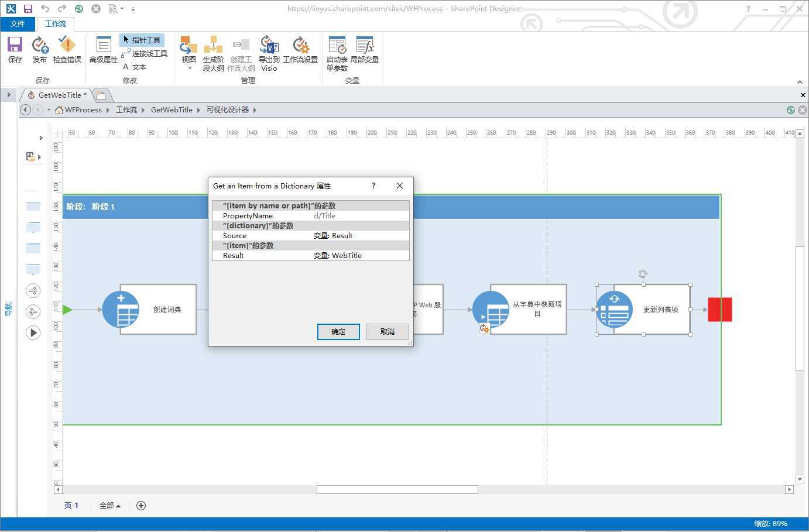Switch to the 工作流 ribbon tab

[x=56, y=24]
